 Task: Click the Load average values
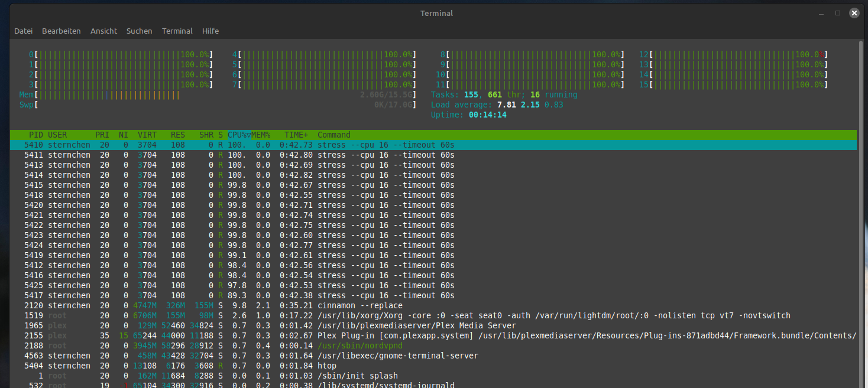tap(530, 105)
